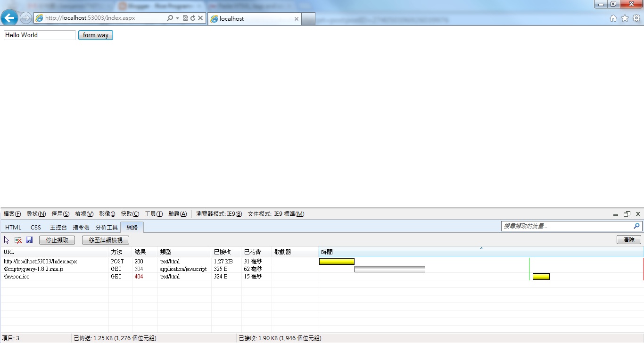The image size is (644, 343).
Task: Open the 文件模式: IE9 標準 document mode menu
Action: coord(276,214)
